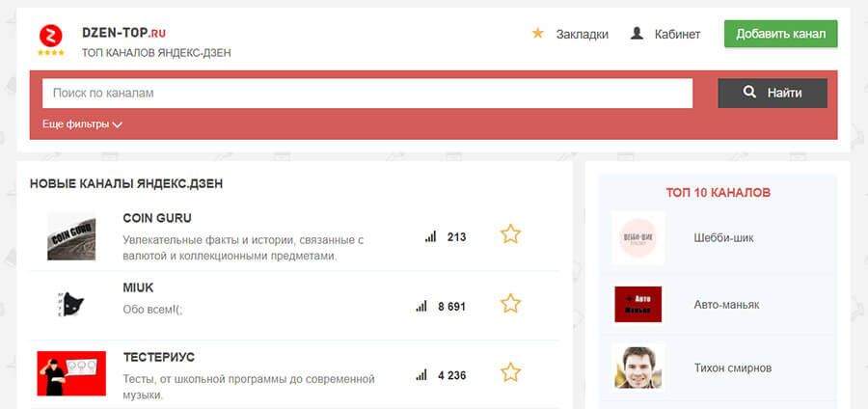
Task: Expand the Еще фильтры filter section
Action: (82, 124)
